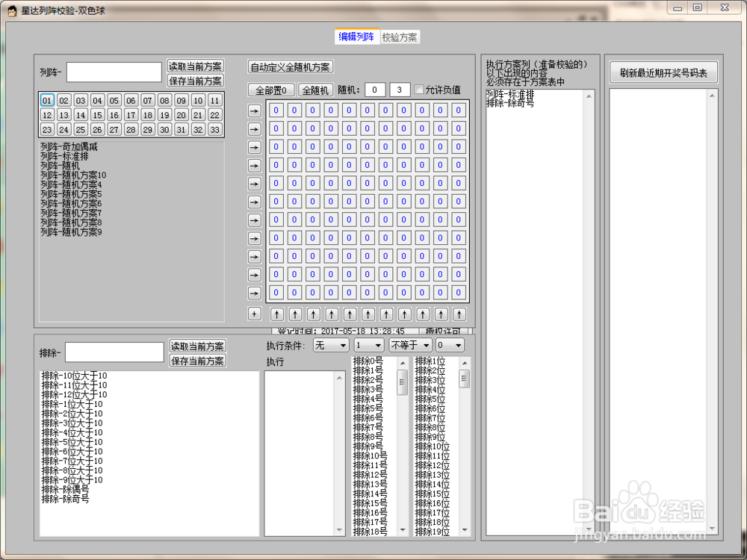
Task: Click the third row right-arrow button
Action: pyautogui.click(x=255, y=147)
